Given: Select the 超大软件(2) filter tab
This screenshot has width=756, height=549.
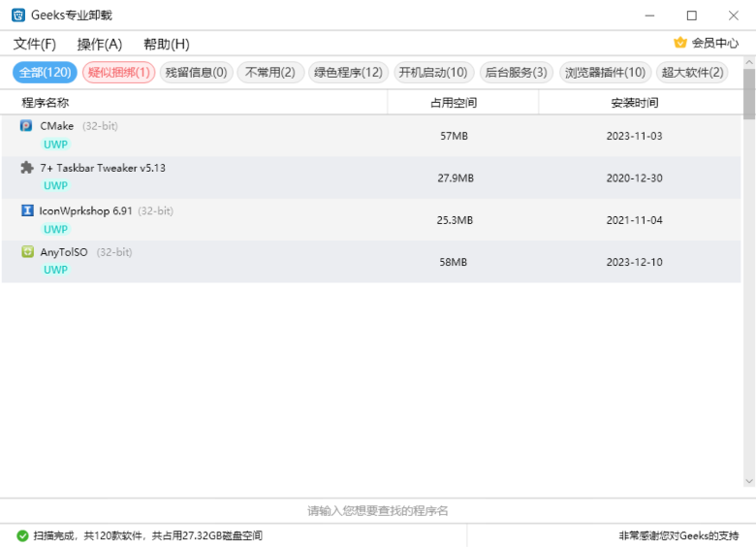Looking at the screenshot, I should [692, 73].
